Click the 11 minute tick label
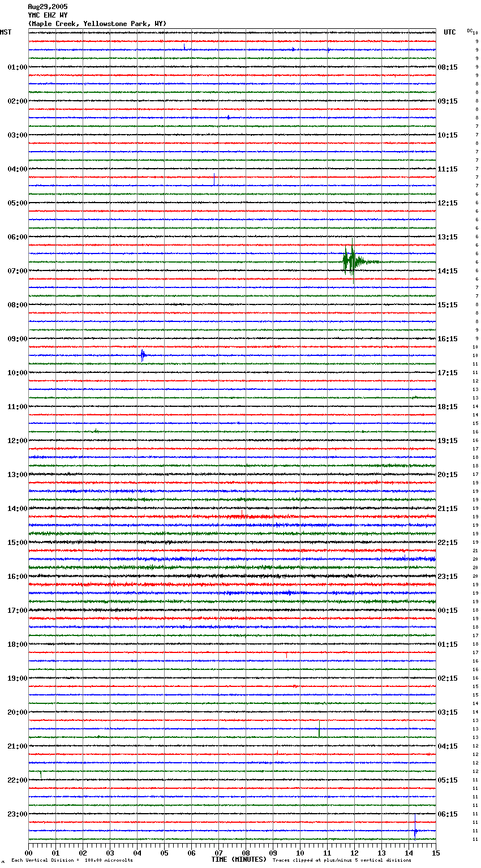 (x=327, y=853)
